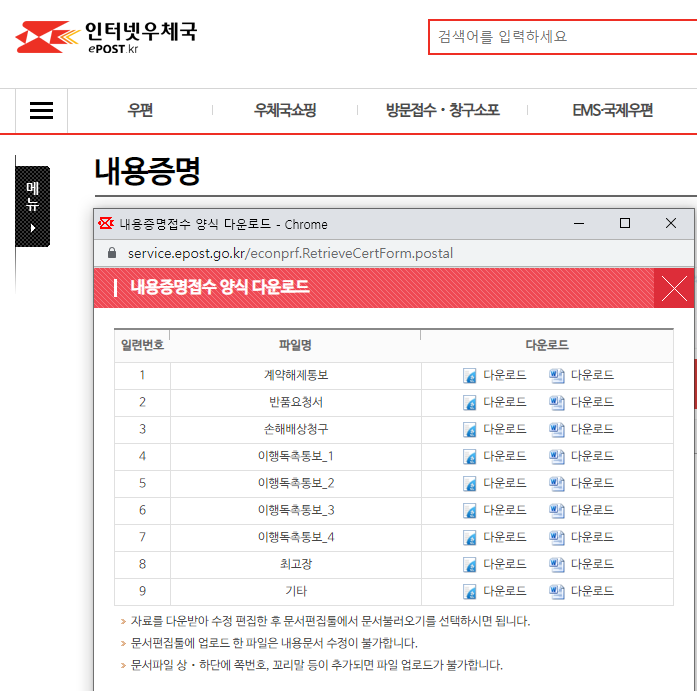Download HWP file for 이행독촉통보_2
The height and width of the screenshot is (691, 697).
pyautogui.click(x=494, y=483)
